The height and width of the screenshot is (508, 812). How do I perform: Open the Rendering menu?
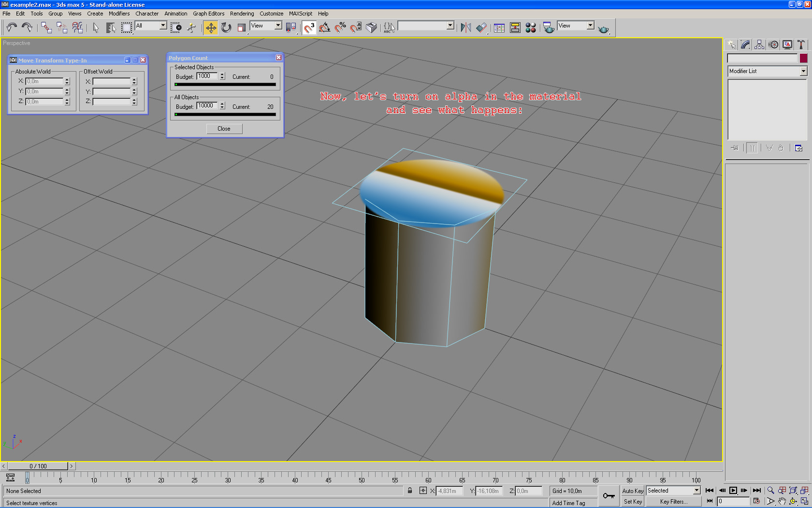coord(242,14)
